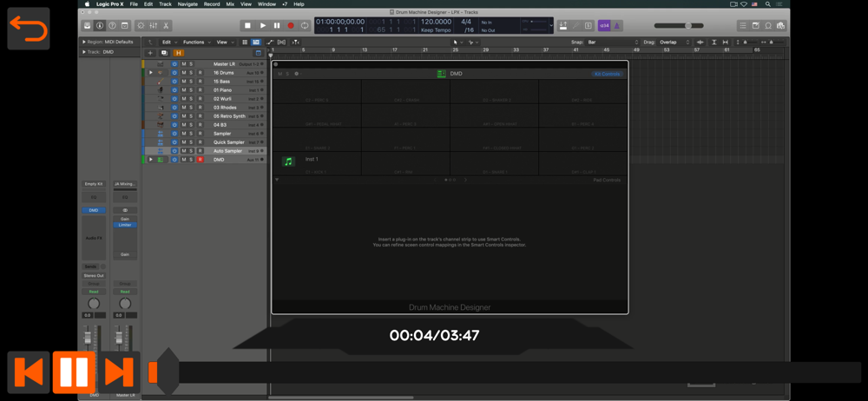Open the View menu in Tracks area
868x401 pixels.
click(x=224, y=42)
